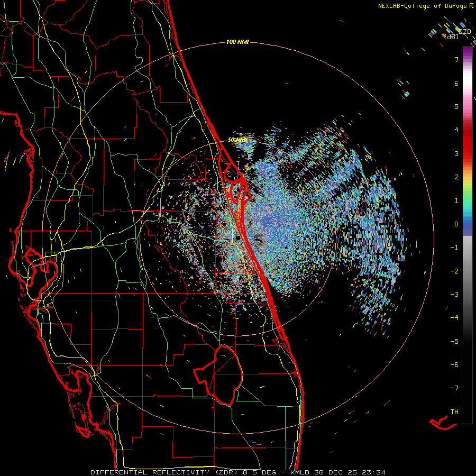Click the 23:34 timestamp in caption

pos(375,472)
